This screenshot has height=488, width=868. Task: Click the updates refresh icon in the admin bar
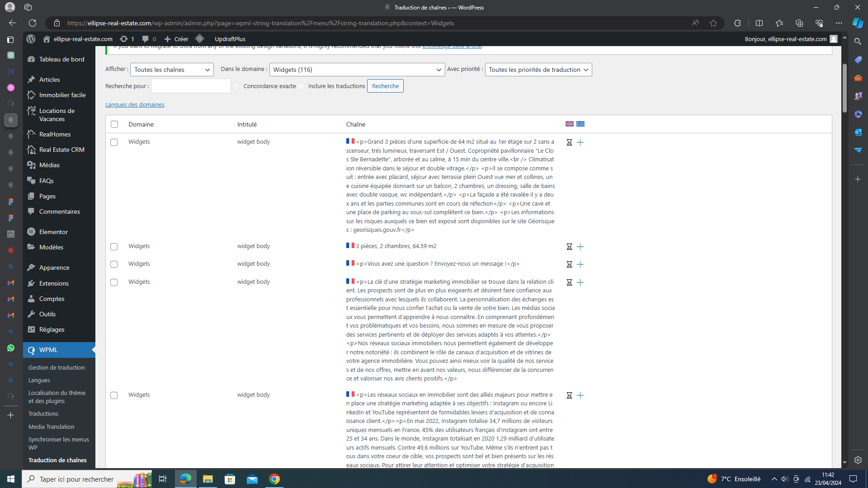click(123, 39)
